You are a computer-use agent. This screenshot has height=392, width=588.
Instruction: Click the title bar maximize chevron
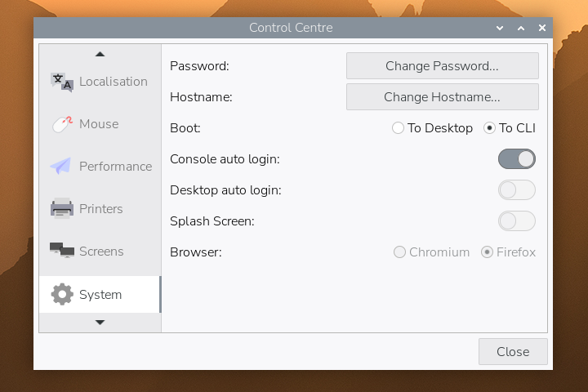pos(521,28)
